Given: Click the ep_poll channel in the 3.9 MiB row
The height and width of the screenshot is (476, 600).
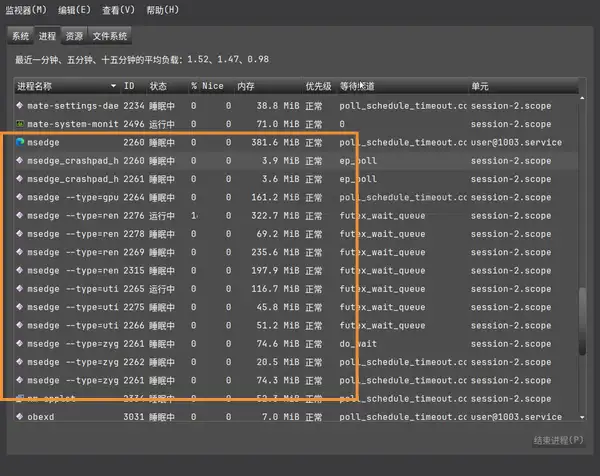Looking at the screenshot, I should point(358,161).
